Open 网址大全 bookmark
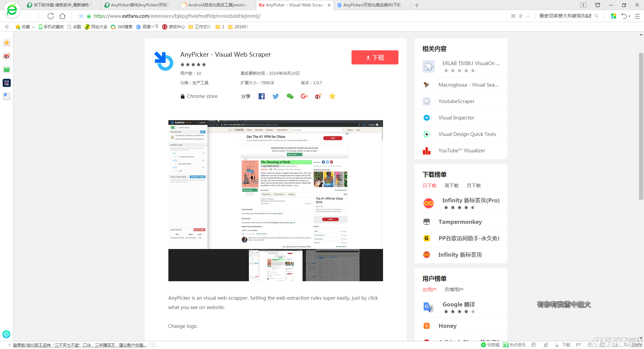The image size is (644, 349). (x=96, y=27)
